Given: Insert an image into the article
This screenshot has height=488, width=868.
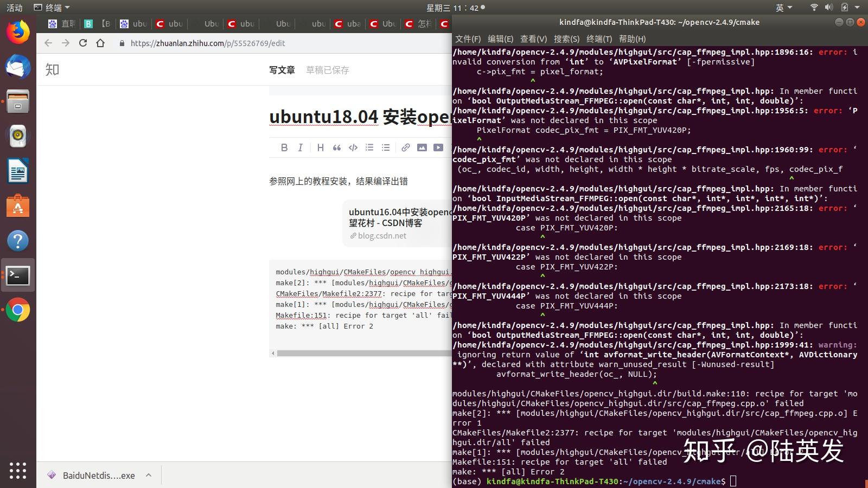Looking at the screenshot, I should (422, 147).
